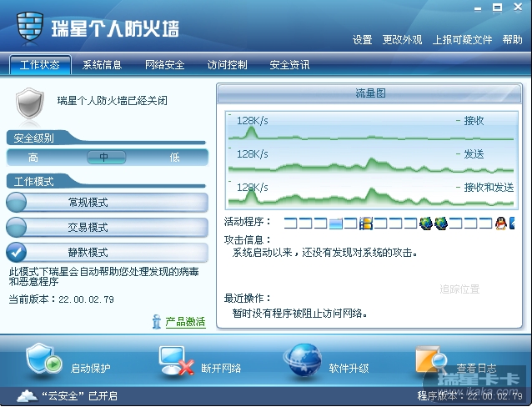Open the 访问控制 tab
Image resolution: width=532 pixels, height=407 pixels.
click(x=227, y=64)
